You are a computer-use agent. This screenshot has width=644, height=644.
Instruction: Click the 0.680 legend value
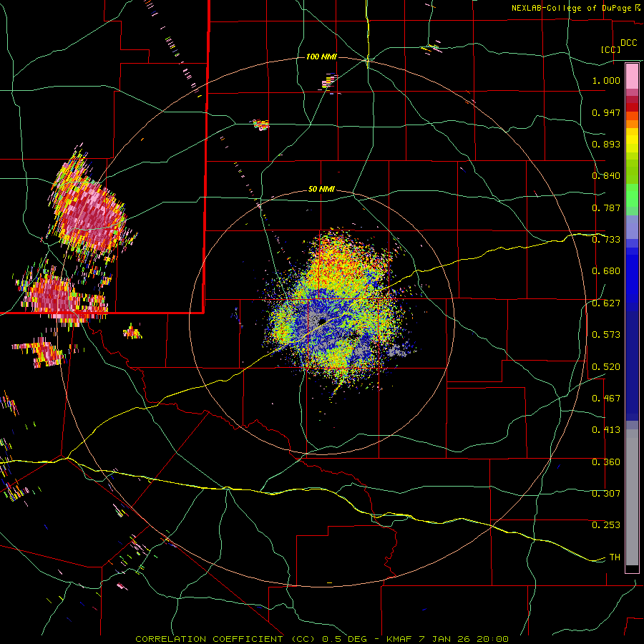coord(606,271)
